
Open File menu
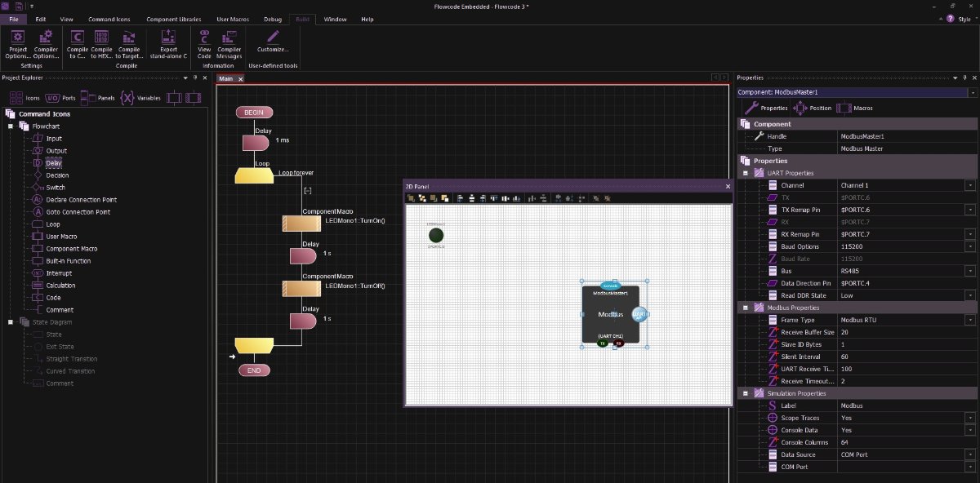pyautogui.click(x=13, y=19)
